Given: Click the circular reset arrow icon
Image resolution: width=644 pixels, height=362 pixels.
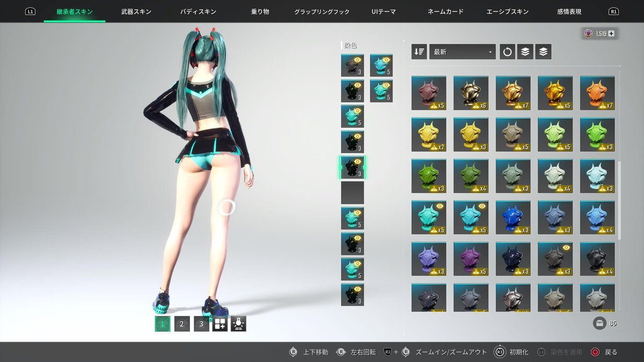Looking at the screenshot, I should click(x=507, y=51).
